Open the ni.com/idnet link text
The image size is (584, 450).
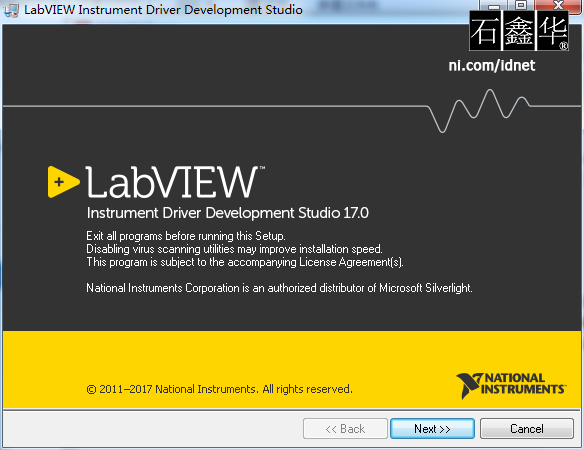[x=492, y=66]
